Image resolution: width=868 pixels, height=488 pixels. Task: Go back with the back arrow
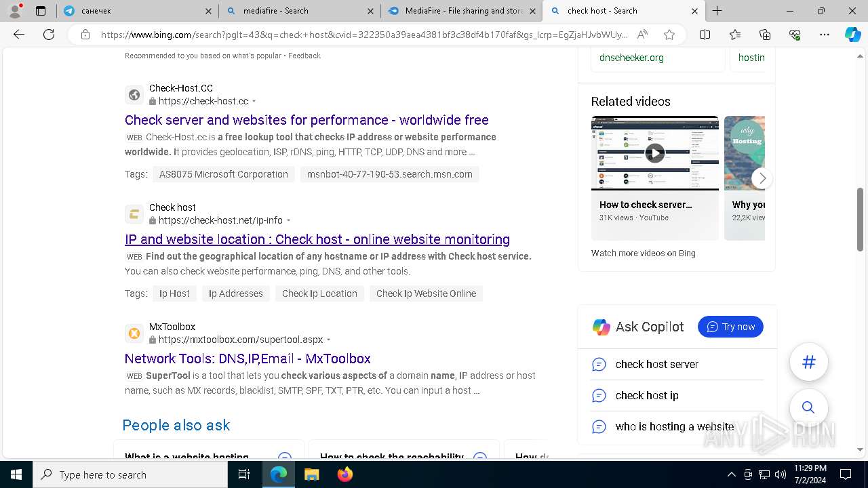tap(19, 35)
